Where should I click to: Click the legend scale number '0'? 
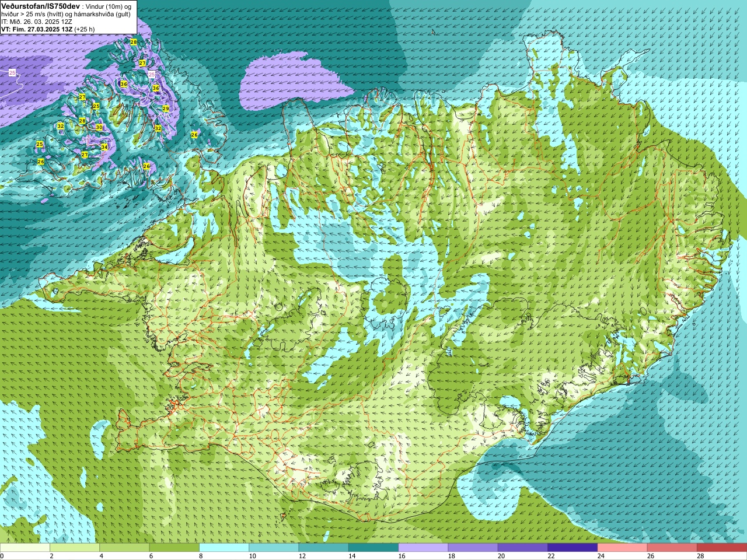tap(2, 556)
